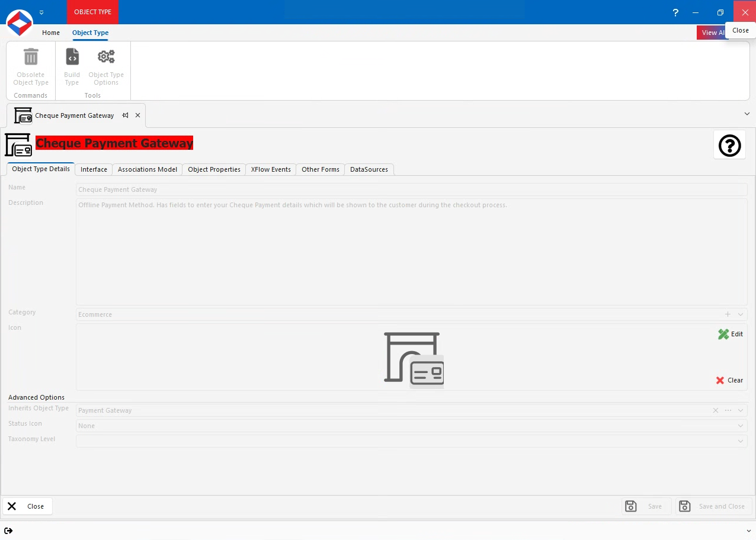The width and height of the screenshot is (756, 540).
Task: Collapse the bottom status panel chevron
Action: point(747,531)
